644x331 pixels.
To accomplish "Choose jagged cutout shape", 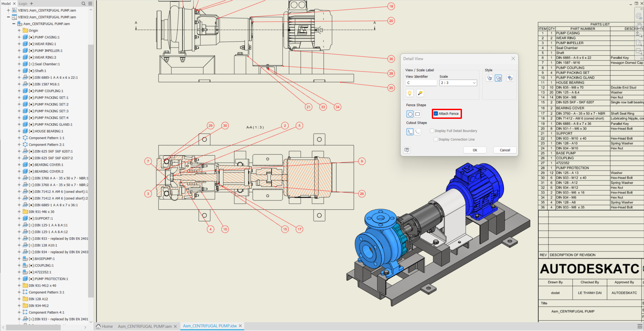I will click(x=410, y=132).
